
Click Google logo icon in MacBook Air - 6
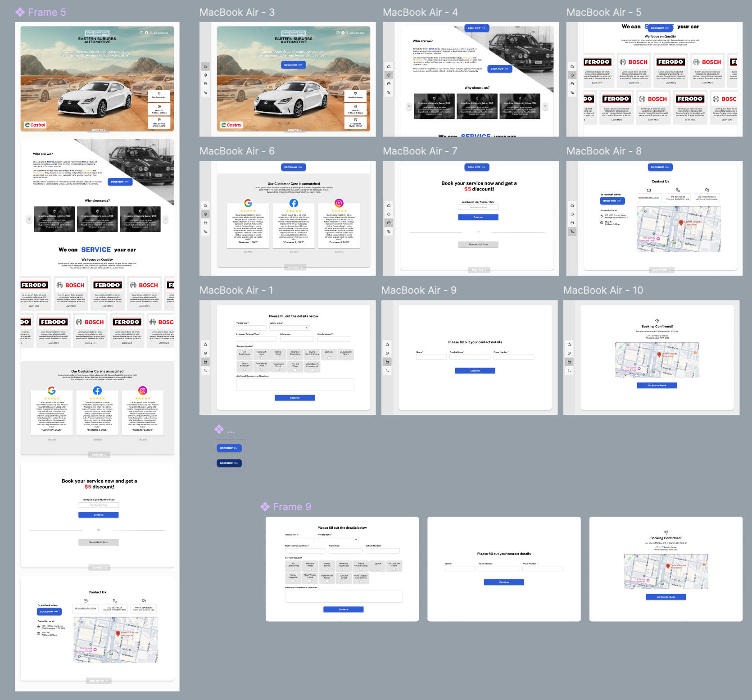coord(248,203)
